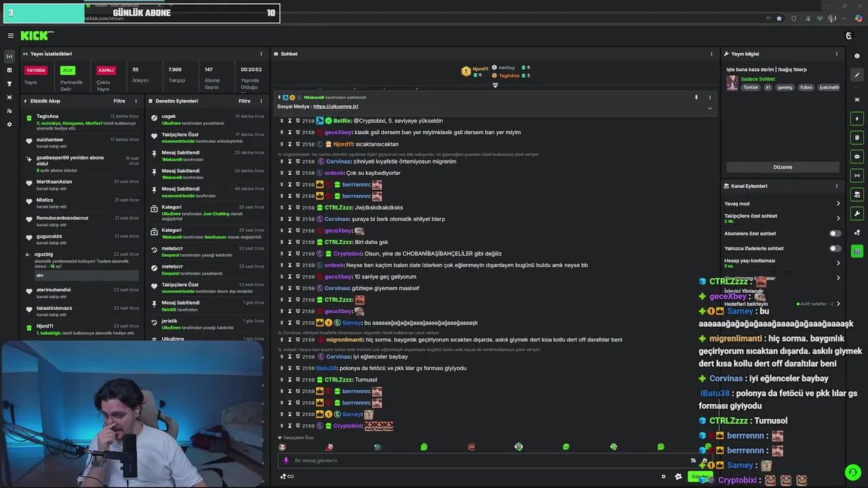Click the Kick logo
Viewport: 868px width, 488px height.
coord(37,36)
